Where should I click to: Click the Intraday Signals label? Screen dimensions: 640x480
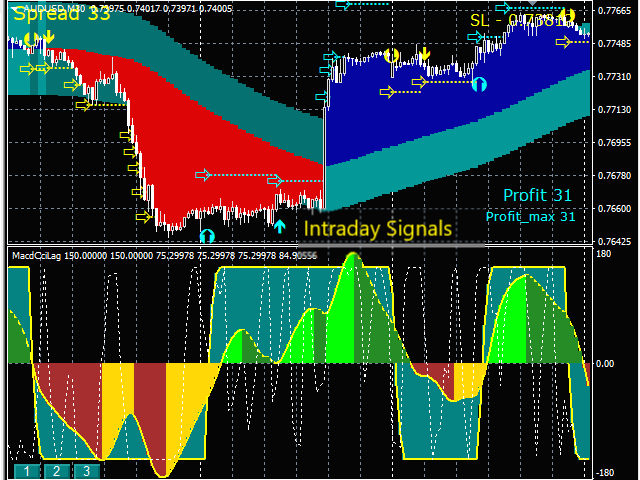pyautogui.click(x=377, y=229)
